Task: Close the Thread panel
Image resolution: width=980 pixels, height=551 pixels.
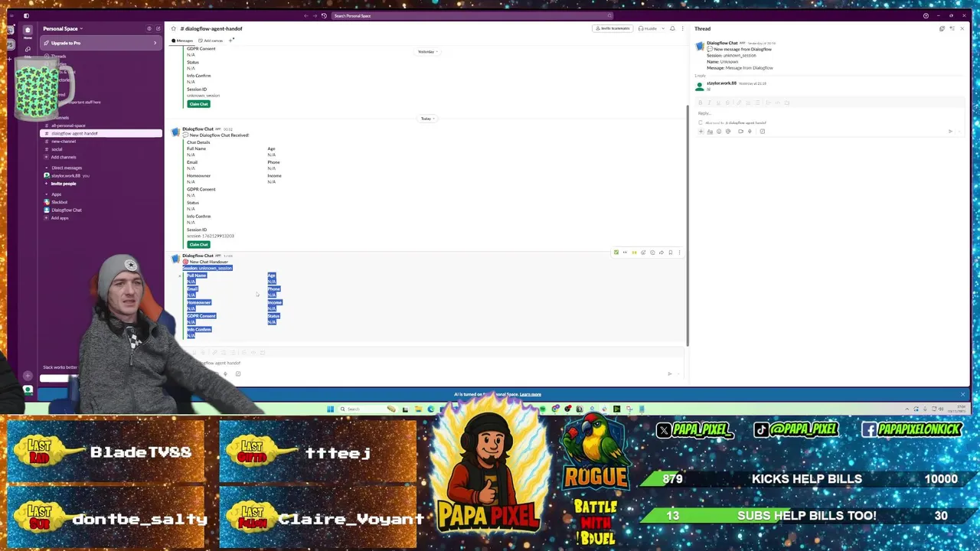Action: (962, 28)
